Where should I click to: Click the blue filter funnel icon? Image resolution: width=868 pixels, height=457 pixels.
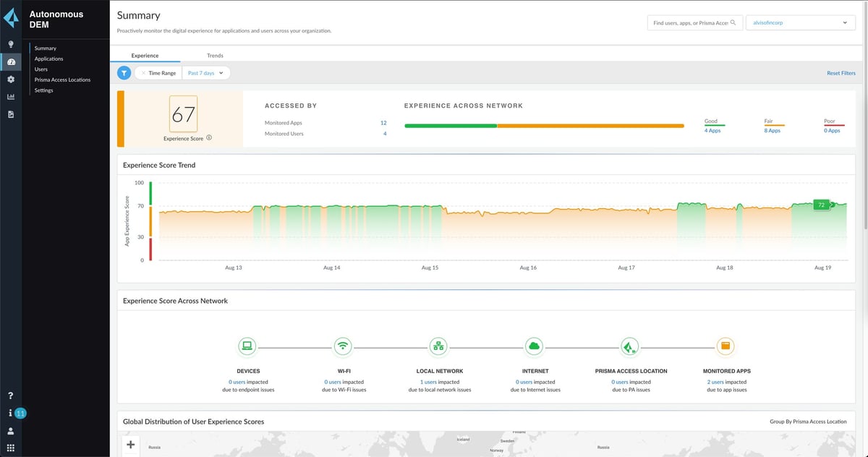coord(124,73)
